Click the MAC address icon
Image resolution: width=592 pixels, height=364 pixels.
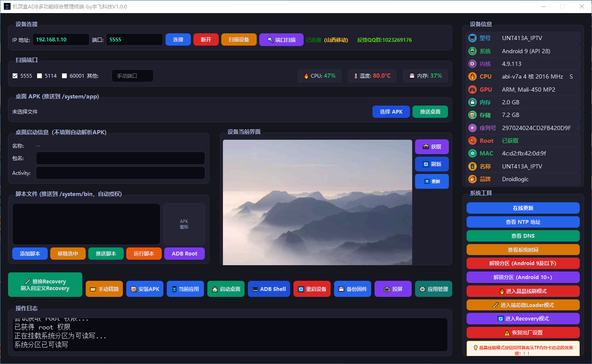[x=473, y=153]
